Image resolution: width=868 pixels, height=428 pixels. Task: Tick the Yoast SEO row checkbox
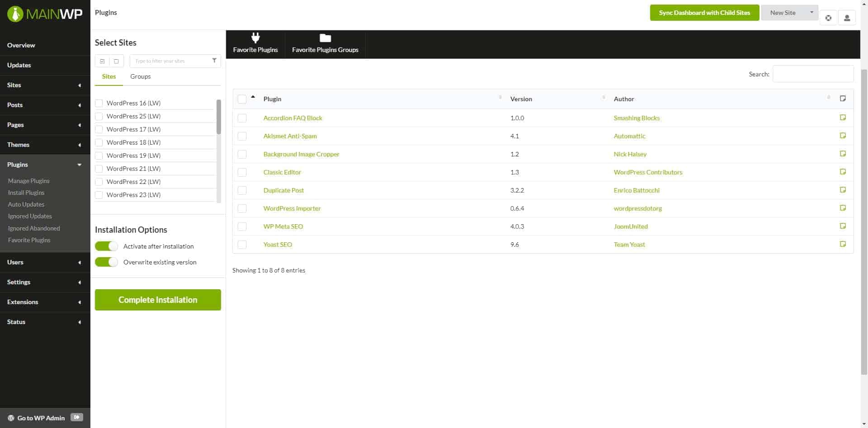[x=242, y=245]
